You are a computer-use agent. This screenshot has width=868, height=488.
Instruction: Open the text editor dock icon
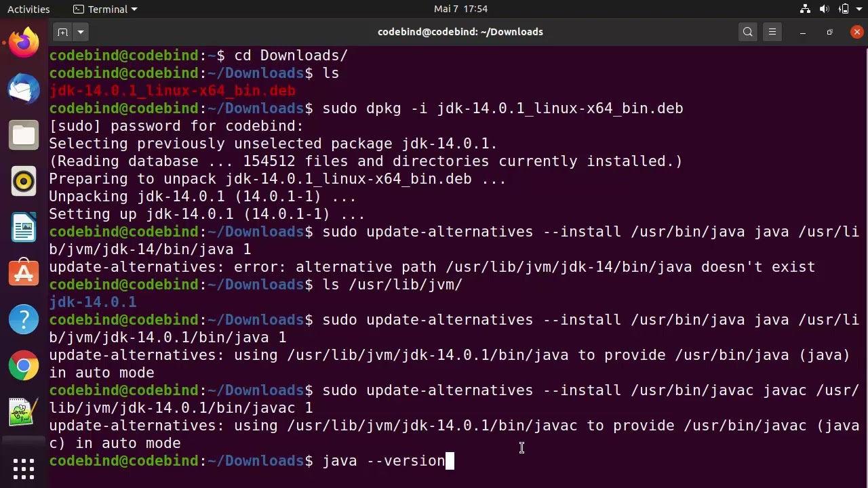point(24,412)
